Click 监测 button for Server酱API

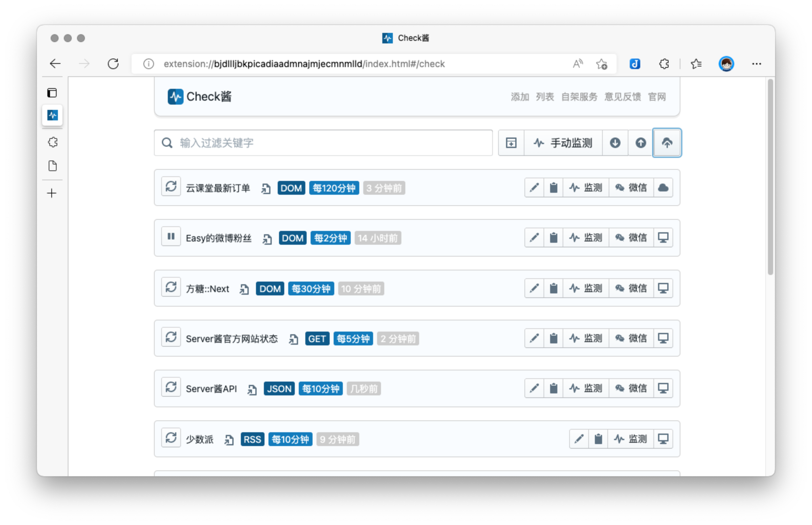pyautogui.click(x=586, y=388)
